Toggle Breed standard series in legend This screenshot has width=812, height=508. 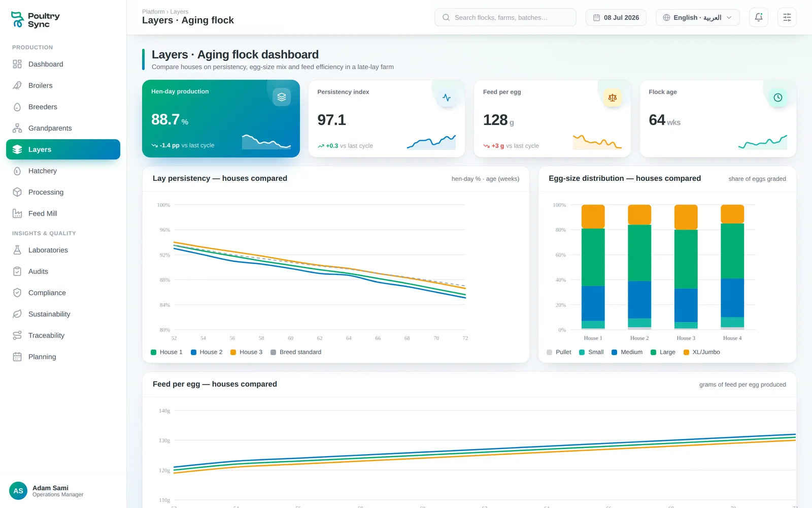296,352
